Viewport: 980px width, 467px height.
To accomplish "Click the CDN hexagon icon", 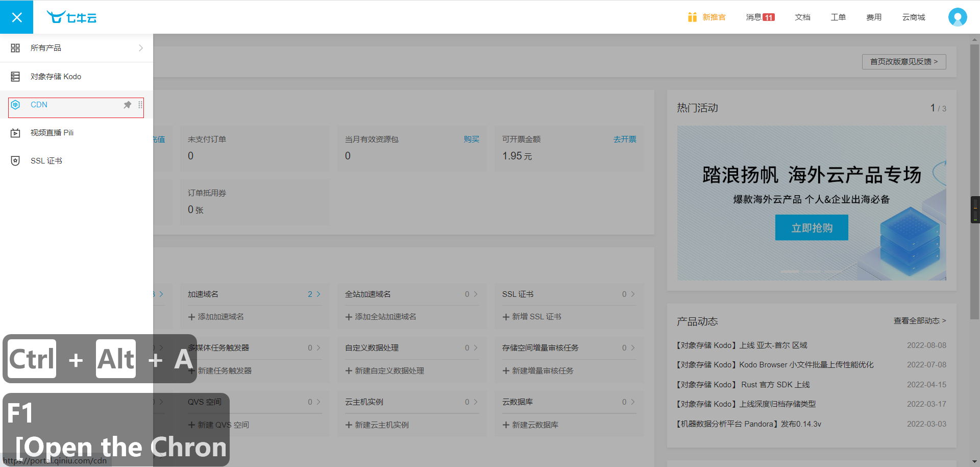I will tap(15, 105).
